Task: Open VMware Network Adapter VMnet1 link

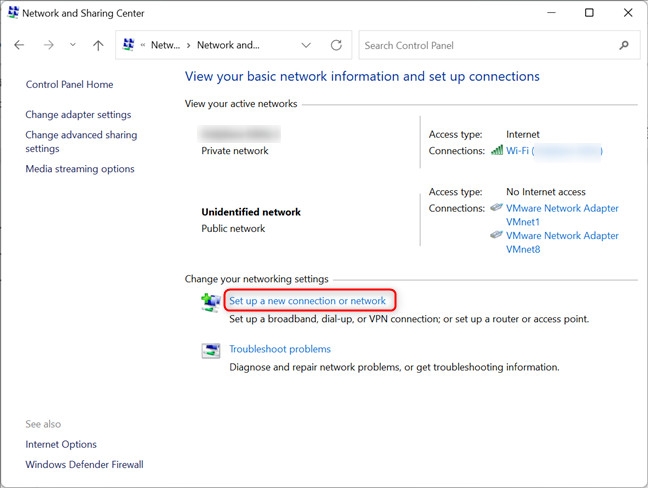Action: click(x=562, y=215)
